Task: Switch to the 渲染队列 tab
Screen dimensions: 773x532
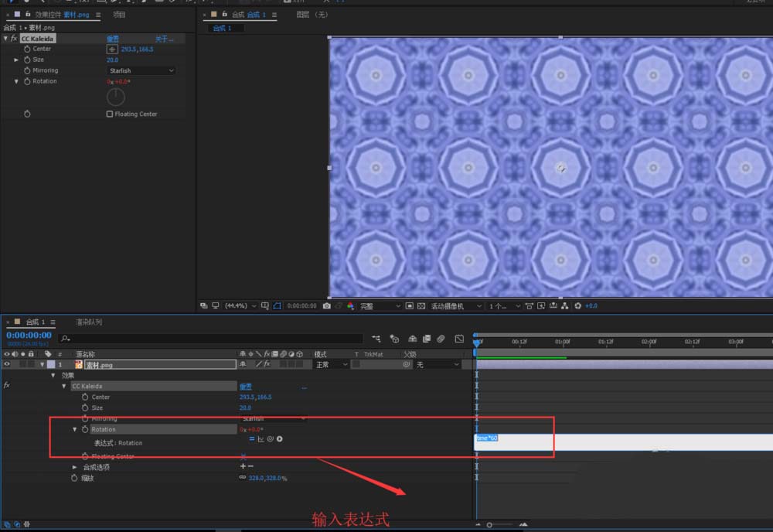Action: coord(89,322)
